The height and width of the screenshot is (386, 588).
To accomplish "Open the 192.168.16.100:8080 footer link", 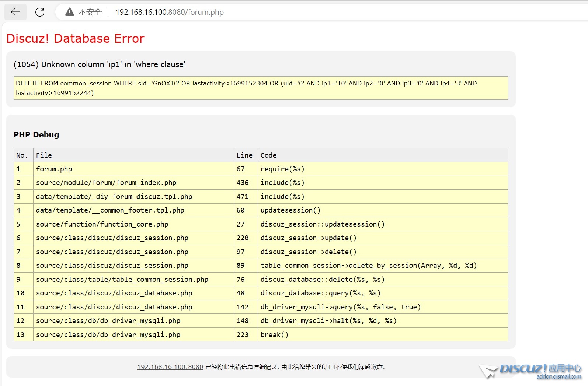I will tap(170, 367).
